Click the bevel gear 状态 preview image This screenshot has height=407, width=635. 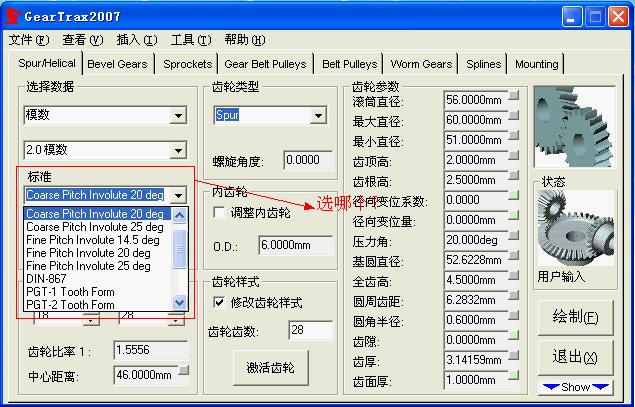pos(575,228)
